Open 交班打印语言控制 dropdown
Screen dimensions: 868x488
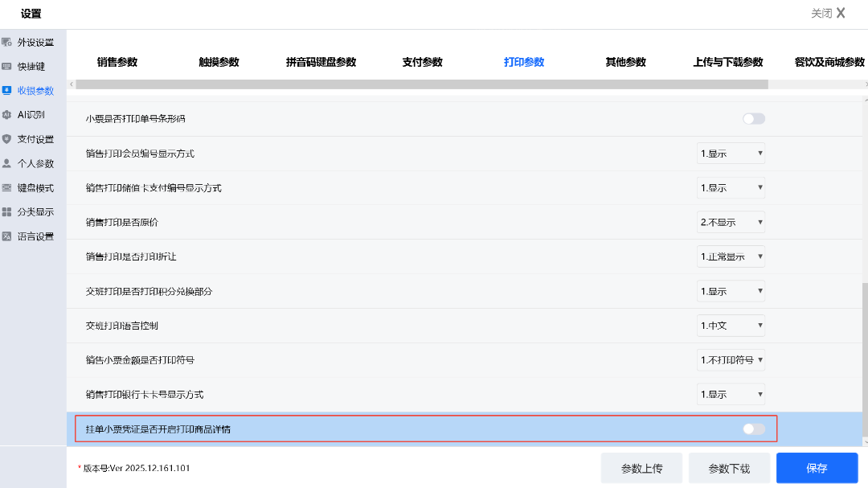731,326
